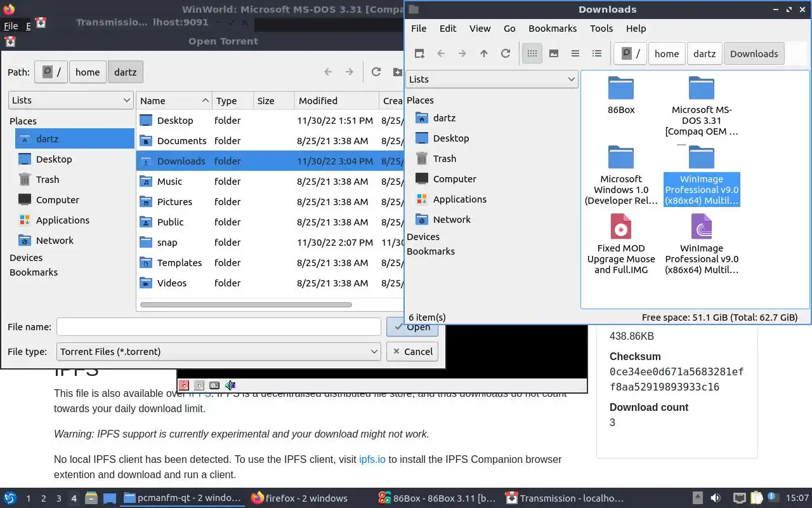The height and width of the screenshot is (508, 812).
Task: Click the File name input field
Action: click(219, 326)
